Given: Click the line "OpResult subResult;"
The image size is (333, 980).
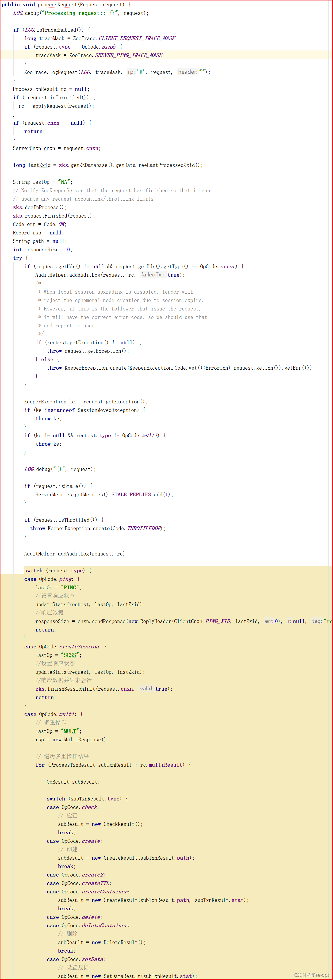Looking at the screenshot, I should coord(73,782).
